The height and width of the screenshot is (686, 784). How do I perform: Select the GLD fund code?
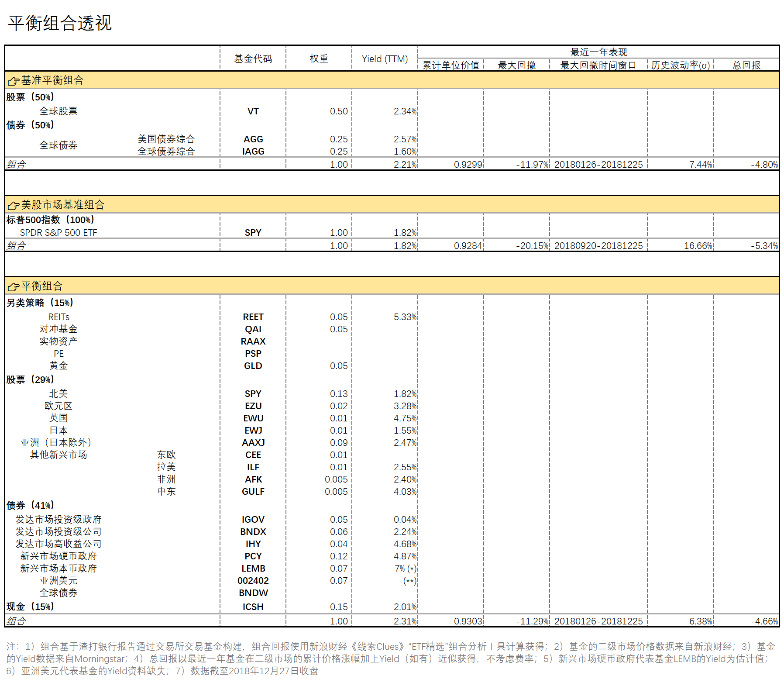point(253,366)
